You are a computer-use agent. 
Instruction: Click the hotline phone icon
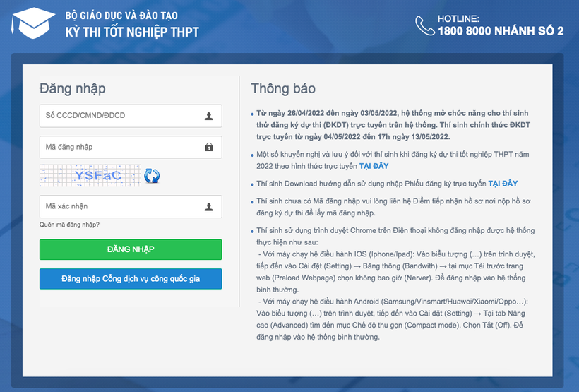[x=425, y=25]
